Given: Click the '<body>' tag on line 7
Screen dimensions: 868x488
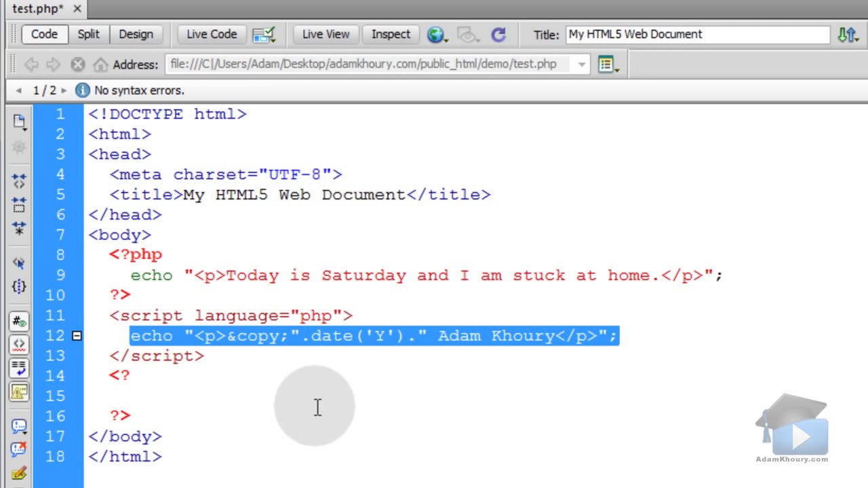Looking at the screenshot, I should coord(120,235).
